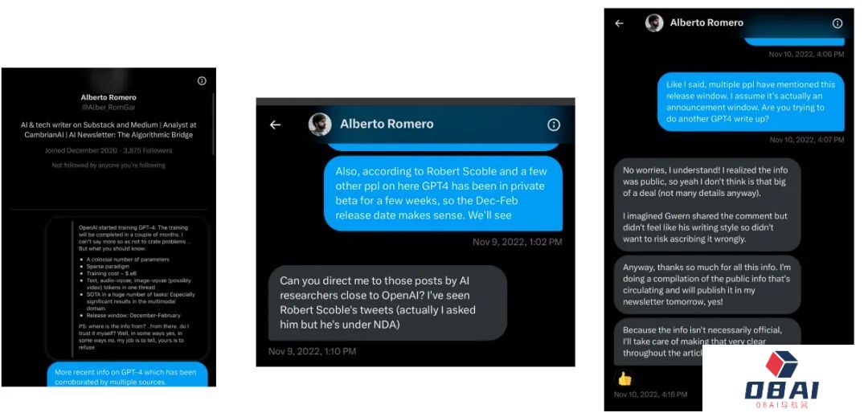
Task: Select the 'Anyway, thanks so much' message
Action: pyautogui.click(x=707, y=284)
